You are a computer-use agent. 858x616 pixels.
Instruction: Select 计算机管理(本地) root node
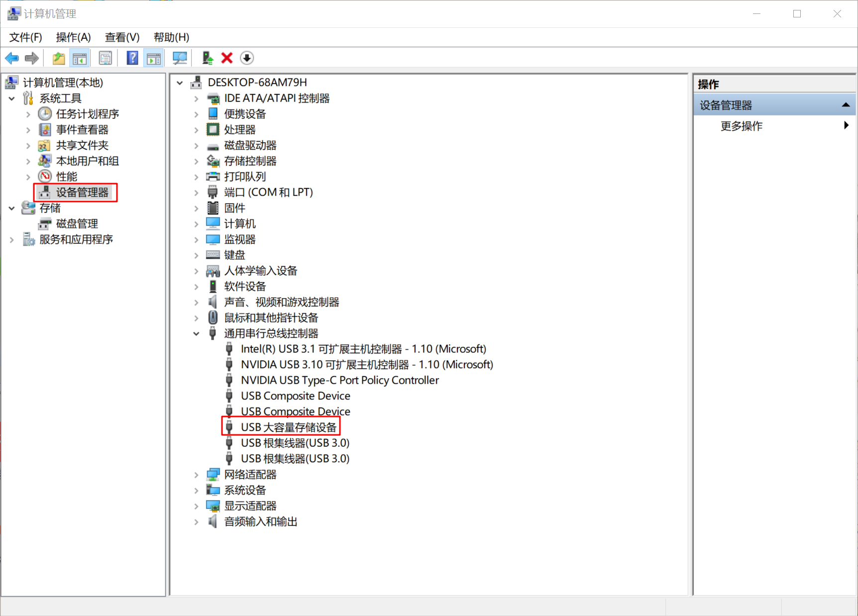63,83
